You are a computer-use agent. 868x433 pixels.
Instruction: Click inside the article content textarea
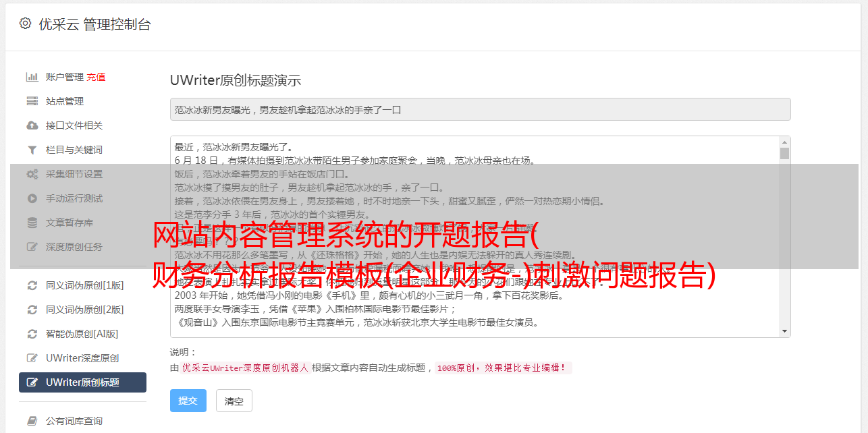coord(474,236)
